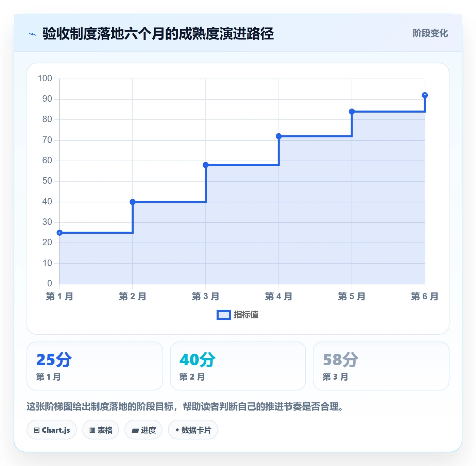The image size is (476, 466).
Task: Click the 0 y-axis value
Action: pos(50,283)
